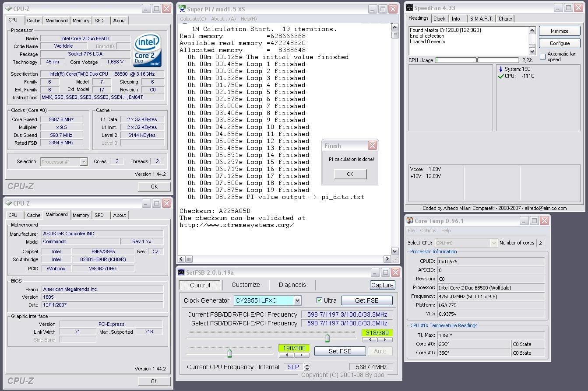Click the Get FSB button
Screen dimensions: 588x391
coord(367,300)
